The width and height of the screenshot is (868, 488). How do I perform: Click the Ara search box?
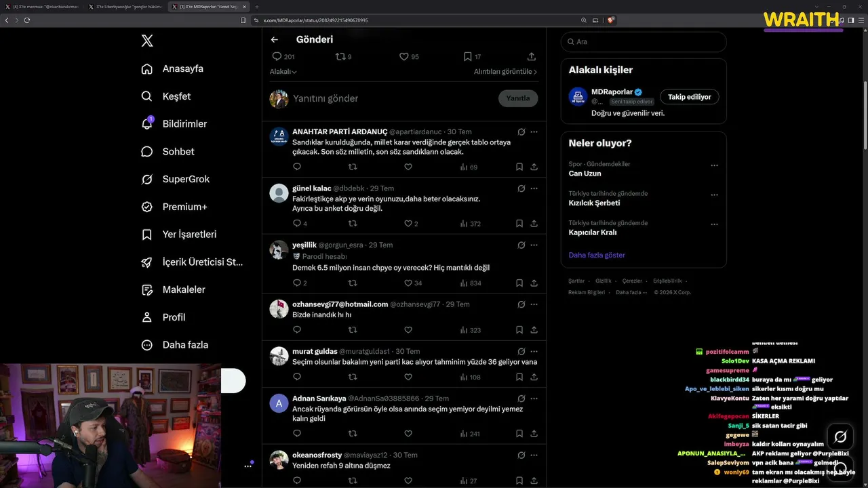coord(644,42)
